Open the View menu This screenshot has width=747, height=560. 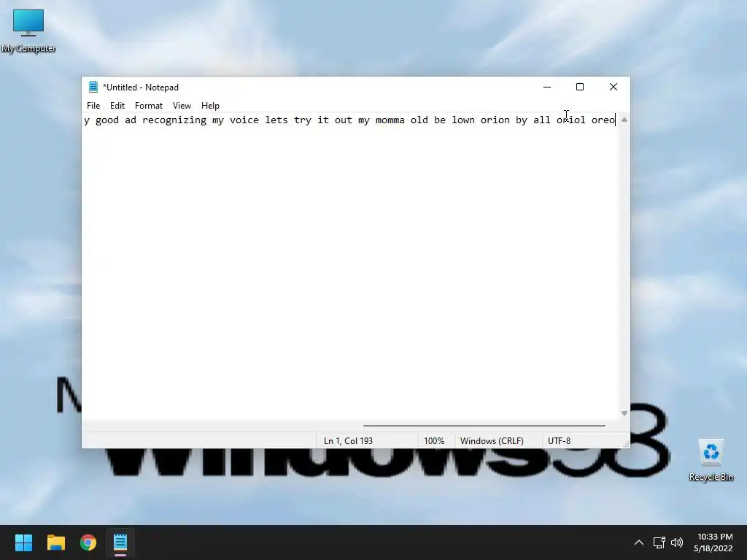(x=182, y=106)
